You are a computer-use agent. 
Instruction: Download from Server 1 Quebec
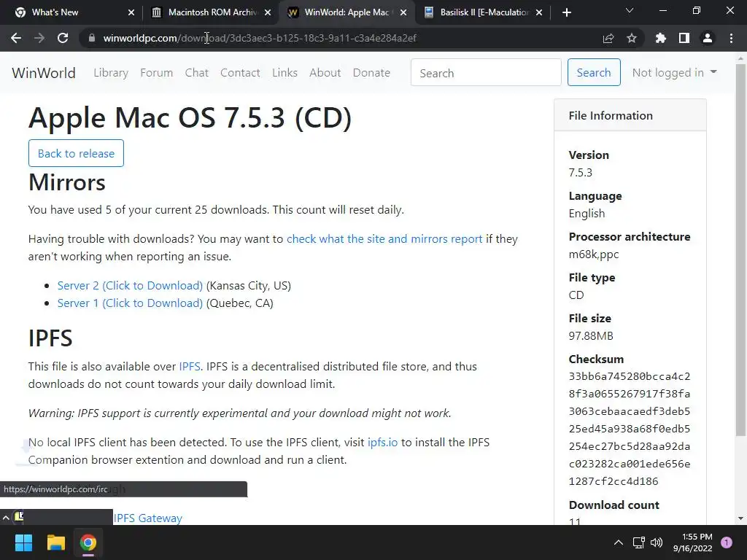pos(130,303)
